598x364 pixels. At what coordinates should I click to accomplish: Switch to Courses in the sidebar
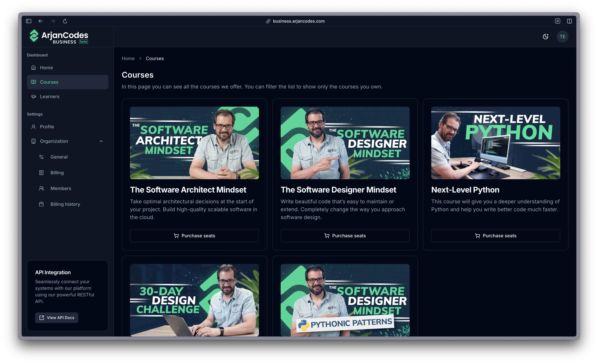49,82
